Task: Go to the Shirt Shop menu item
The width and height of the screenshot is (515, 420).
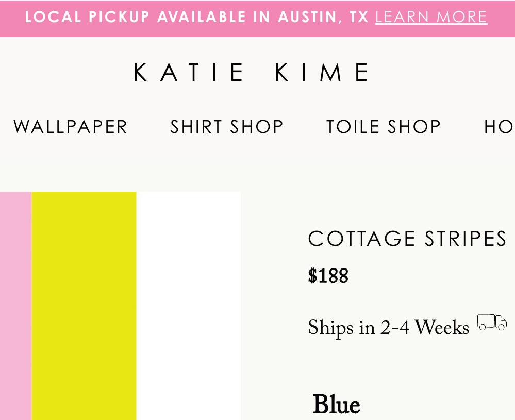Action: click(x=227, y=127)
